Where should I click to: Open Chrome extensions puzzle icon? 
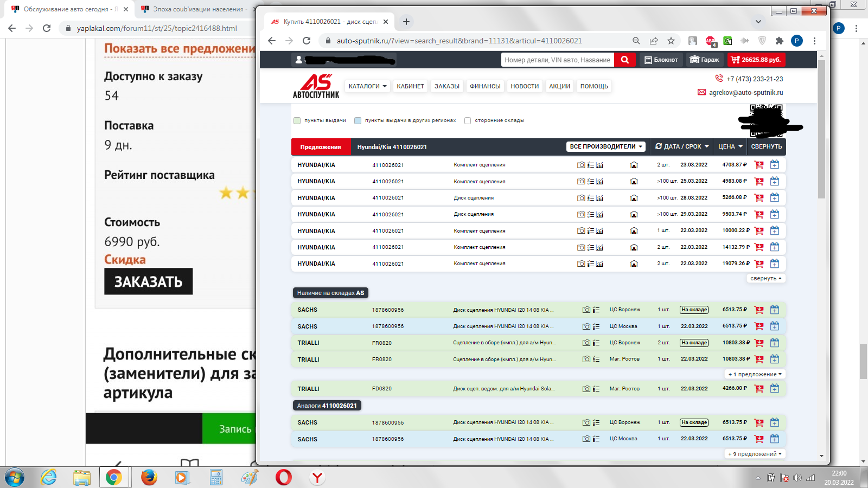[x=780, y=41]
